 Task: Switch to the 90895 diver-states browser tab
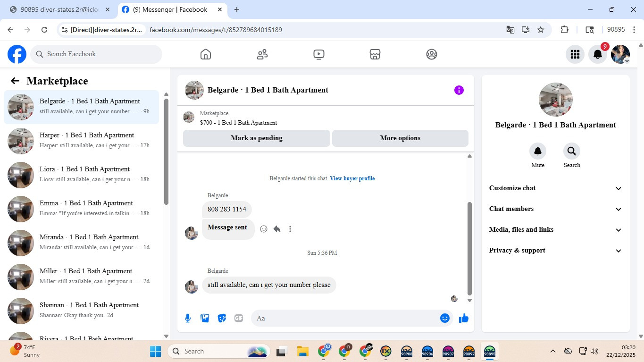pos(60,9)
